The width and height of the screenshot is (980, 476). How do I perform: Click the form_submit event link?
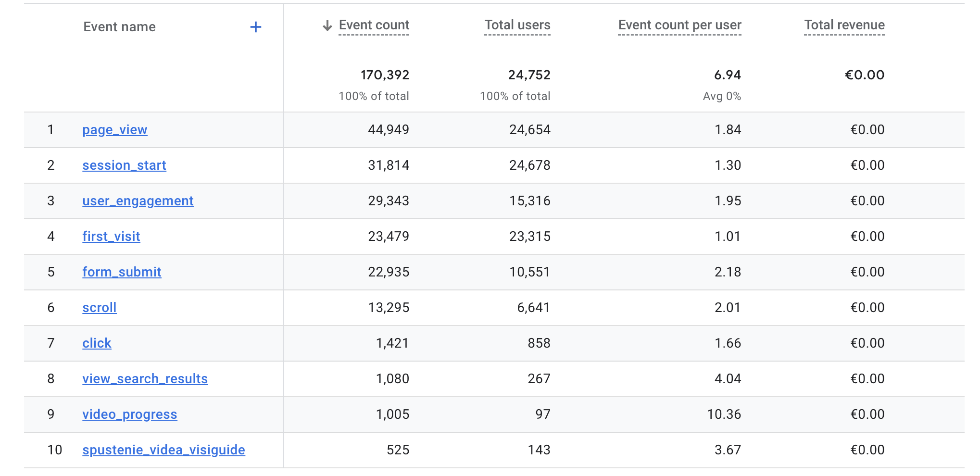[x=122, y=272]
